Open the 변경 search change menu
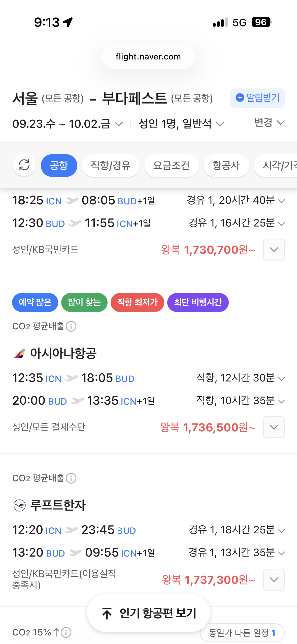Screen dimensions: 297x644 pyautogui.click(x=269, y=123)
